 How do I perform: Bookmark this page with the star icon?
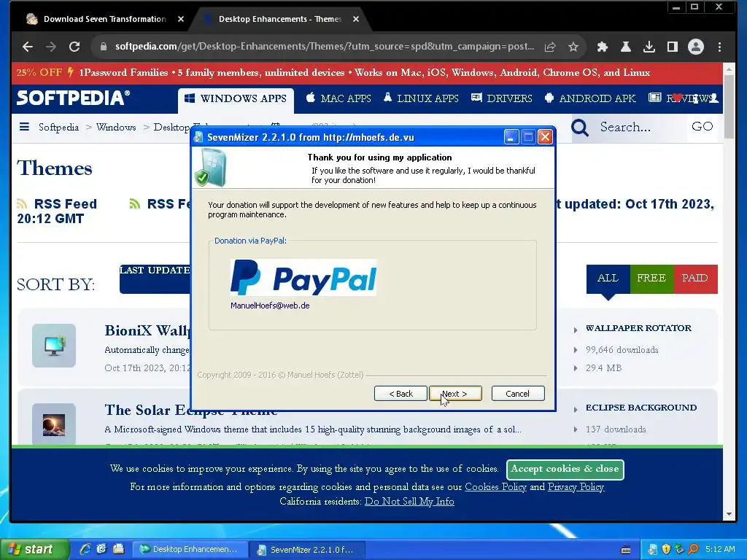click(x=573, y=47)
